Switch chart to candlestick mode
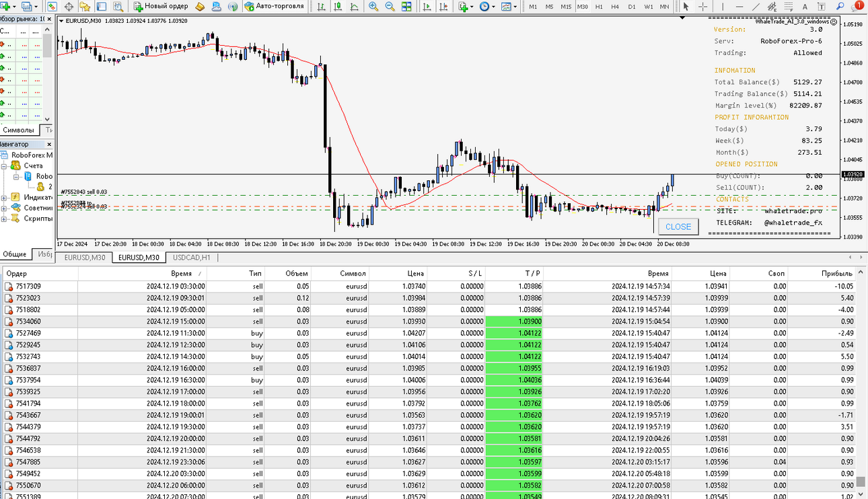The height and width of the screenshot is (499, 868). pos(338,7)
